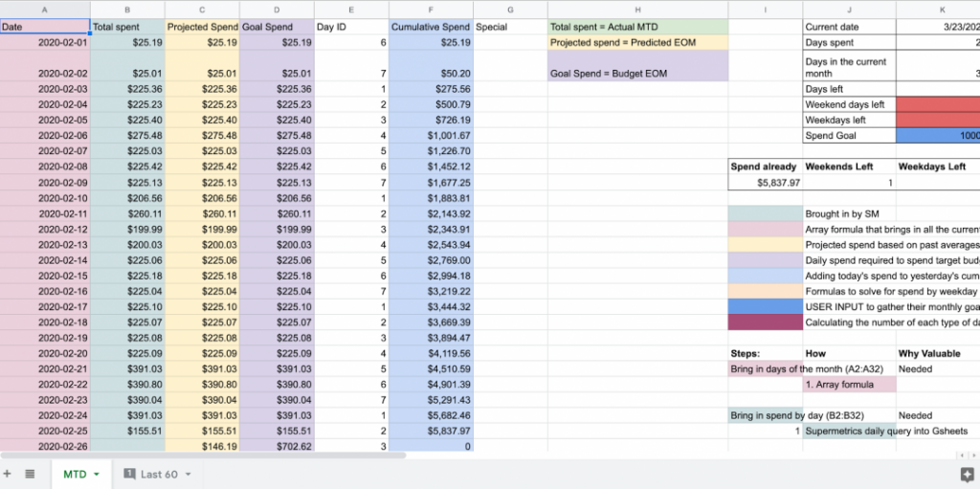Select the Current date label cell
This screenshot has height=489, width=980.
(x=849, y=27)
